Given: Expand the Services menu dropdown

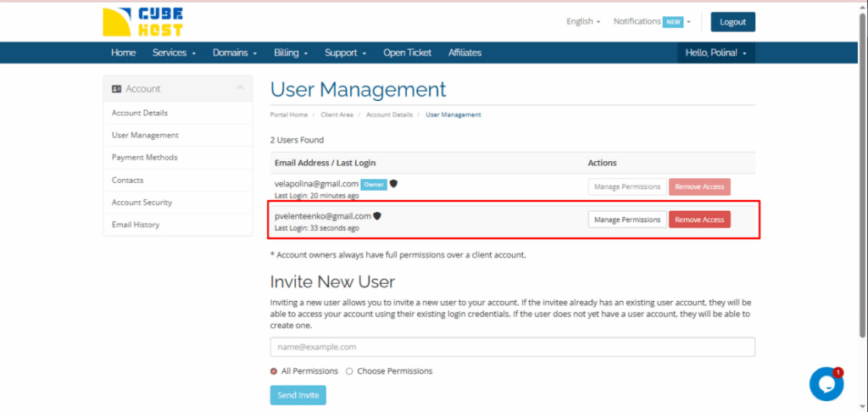Looking at the screenshot, I should [174, 53].
